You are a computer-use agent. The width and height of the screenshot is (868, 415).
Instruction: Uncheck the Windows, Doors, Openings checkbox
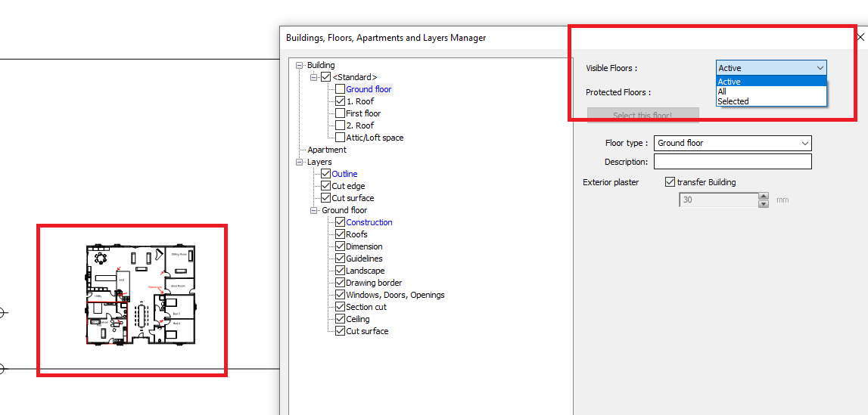(340, 295)
